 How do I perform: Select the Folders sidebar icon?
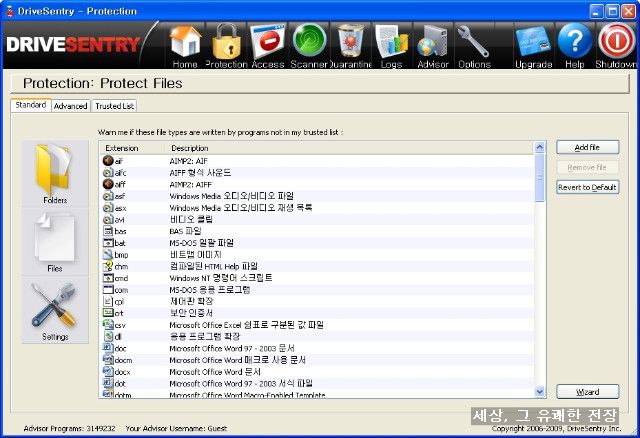pyautogui.click(x=55, y=173)
